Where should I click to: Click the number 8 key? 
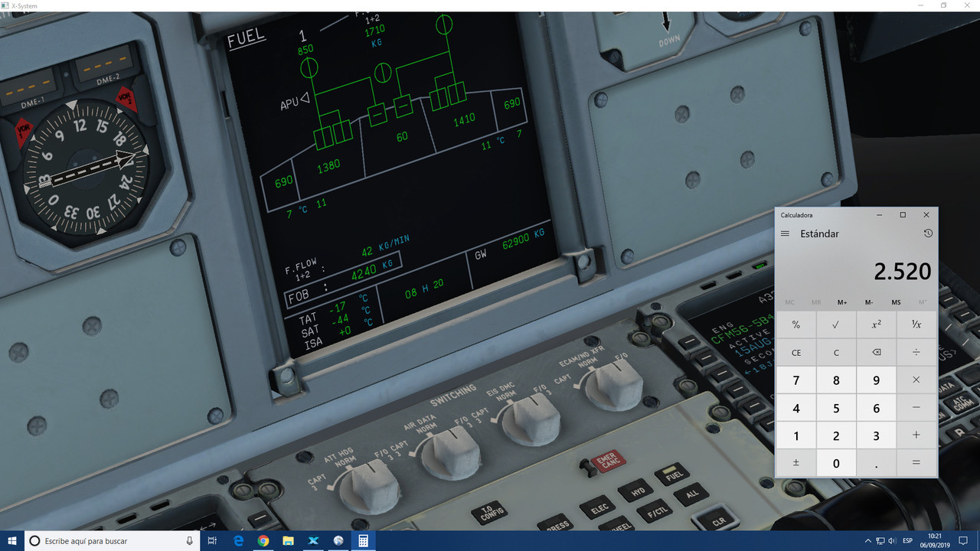(x=836, y=380)
